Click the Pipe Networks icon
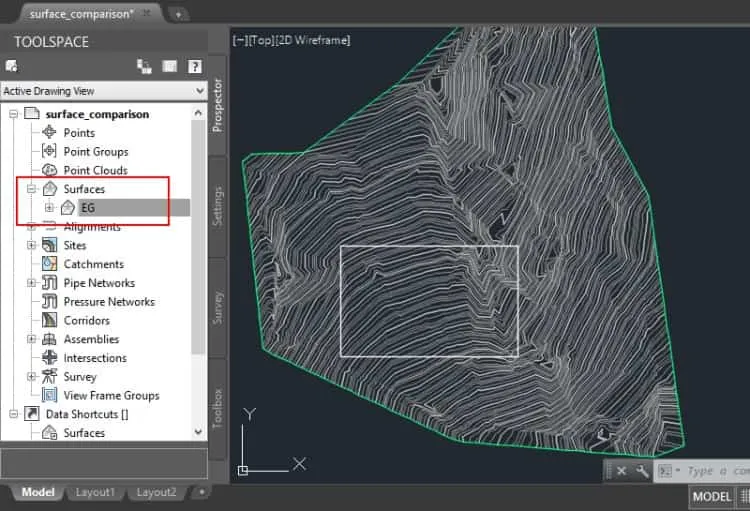 point(49,282)
